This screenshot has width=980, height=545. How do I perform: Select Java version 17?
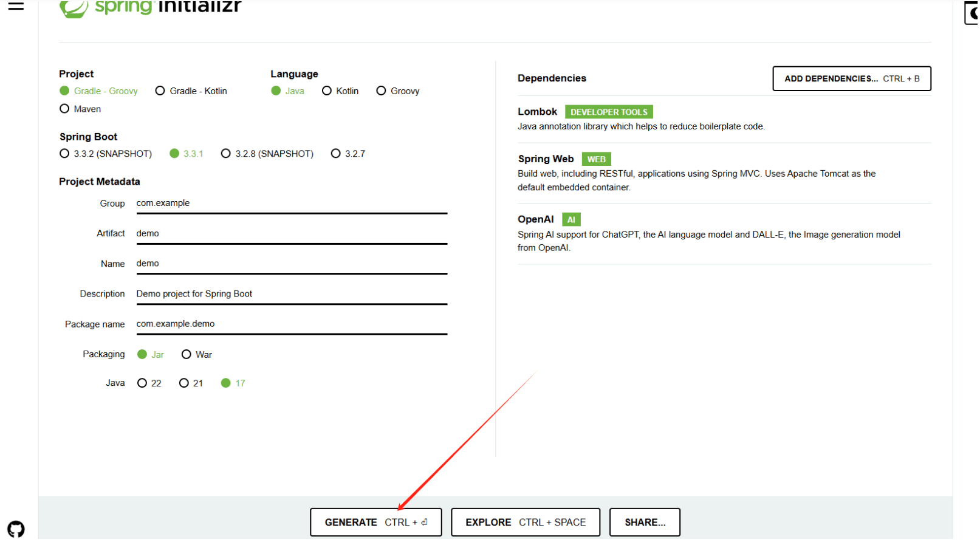tap(233, 383)
